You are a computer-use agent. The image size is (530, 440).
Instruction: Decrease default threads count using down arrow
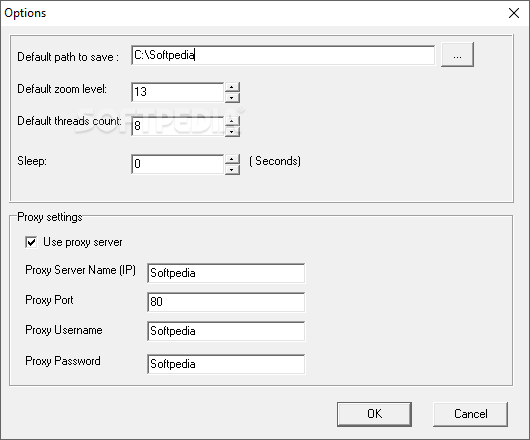(232, 131)
